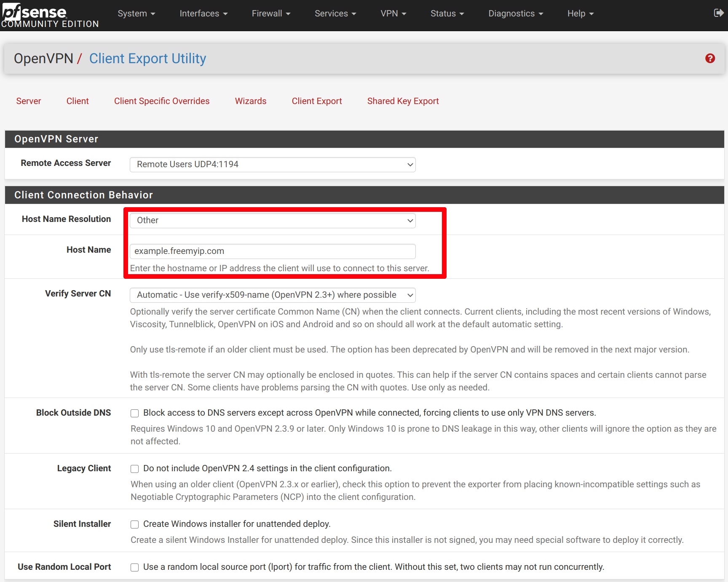Click the OpenVPN Server section header
728x582 pixels.
tap(364, 139)
